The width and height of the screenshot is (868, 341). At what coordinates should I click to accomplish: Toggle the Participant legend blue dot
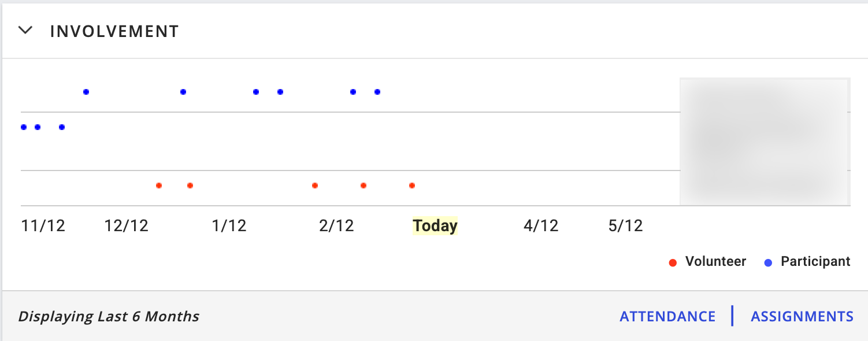point(768,262)
